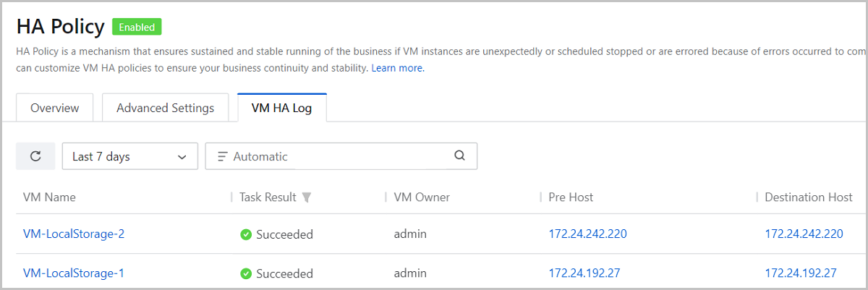Screen dimensions: 868x290
Task: Click the Task Result filter funnel icon
Action: click(x=307, y=197)
